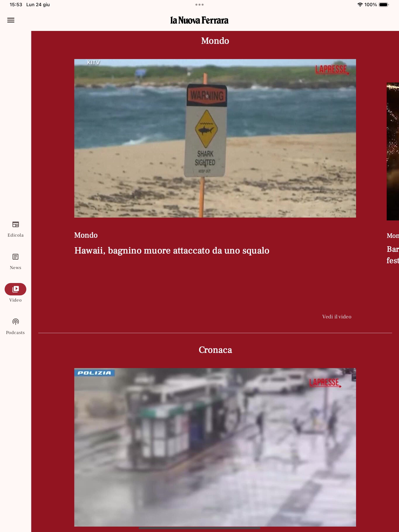This screenshot has width=399, height=532.
Task: Tap the battery status icon
Action: [384, 5]
